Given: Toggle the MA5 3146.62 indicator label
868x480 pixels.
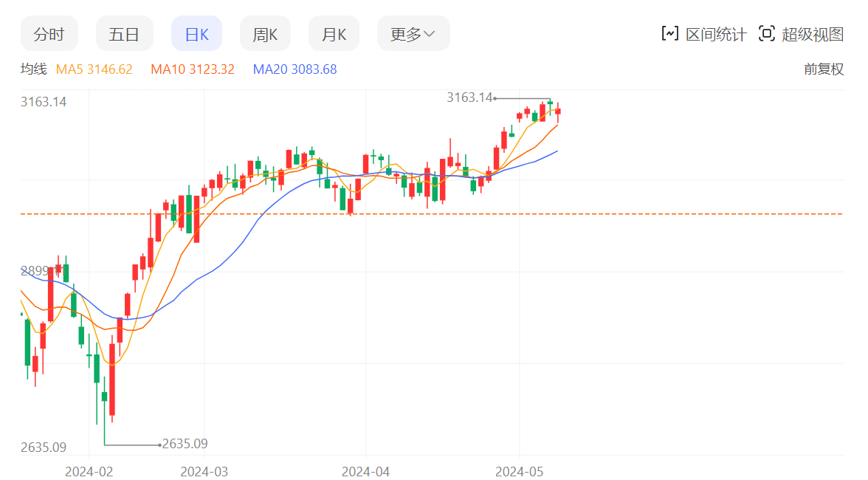Looking at the screenshot, I should (94, 69).
